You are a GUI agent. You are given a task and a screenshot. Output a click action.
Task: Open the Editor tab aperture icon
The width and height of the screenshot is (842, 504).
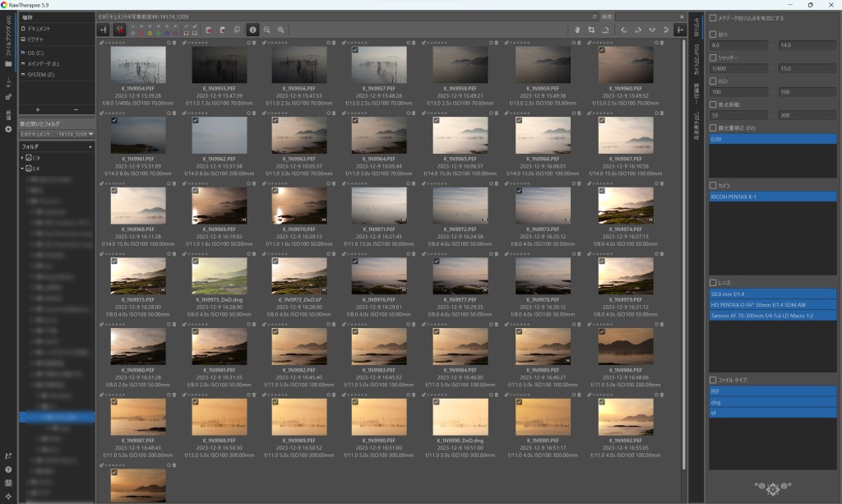click(x=8, y=129)
